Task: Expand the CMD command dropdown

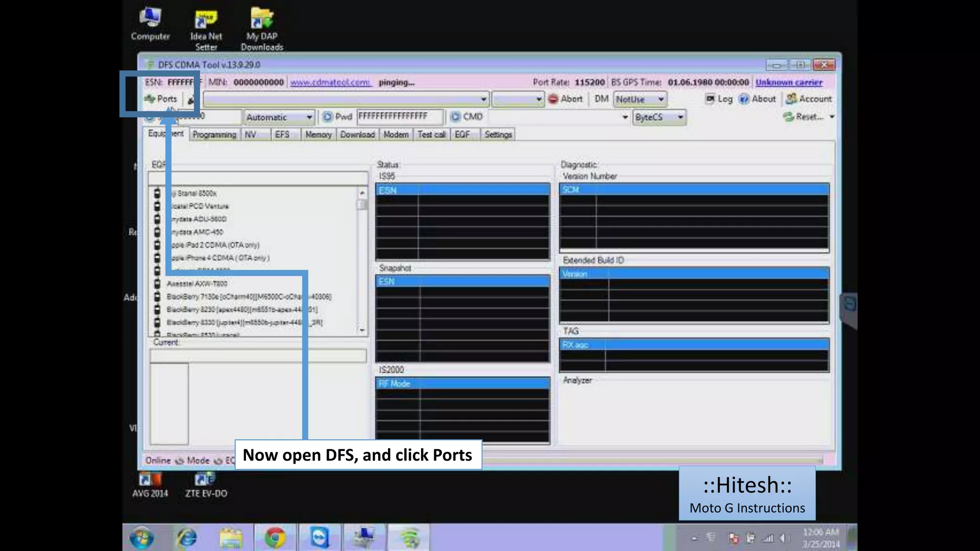Action: pos(625,117)
